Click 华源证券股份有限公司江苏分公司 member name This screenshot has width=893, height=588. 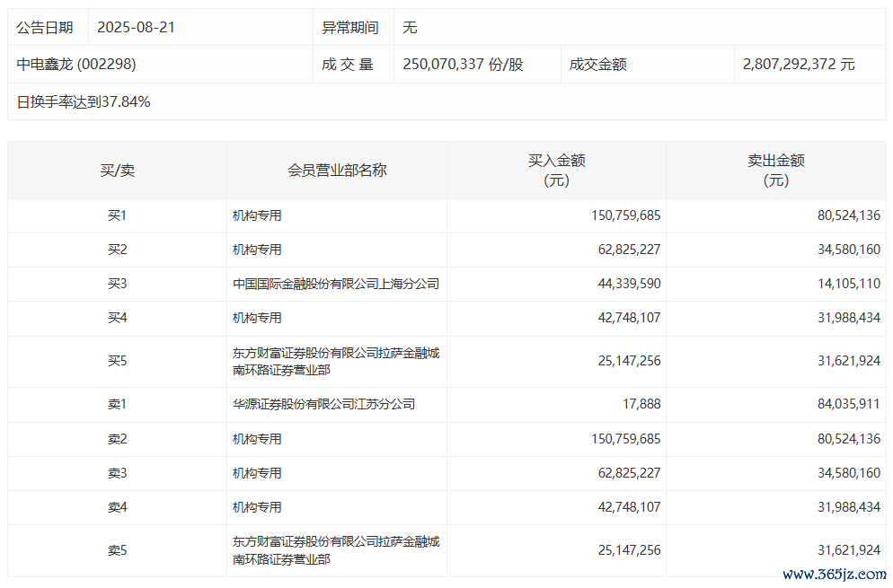coord(323,405)
